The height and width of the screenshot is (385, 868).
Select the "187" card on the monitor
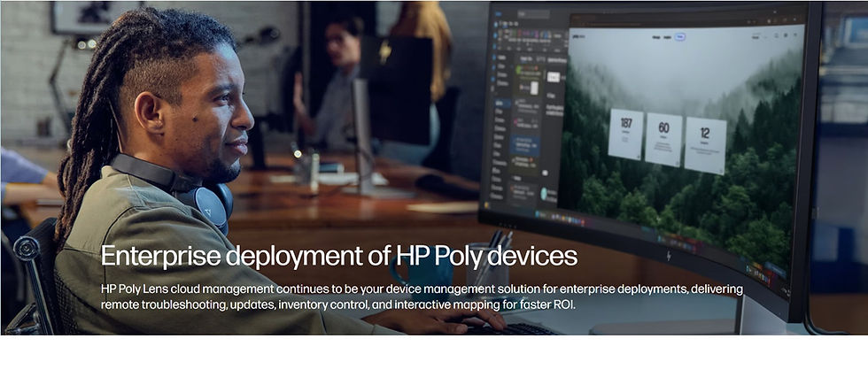tap(625, 134)
